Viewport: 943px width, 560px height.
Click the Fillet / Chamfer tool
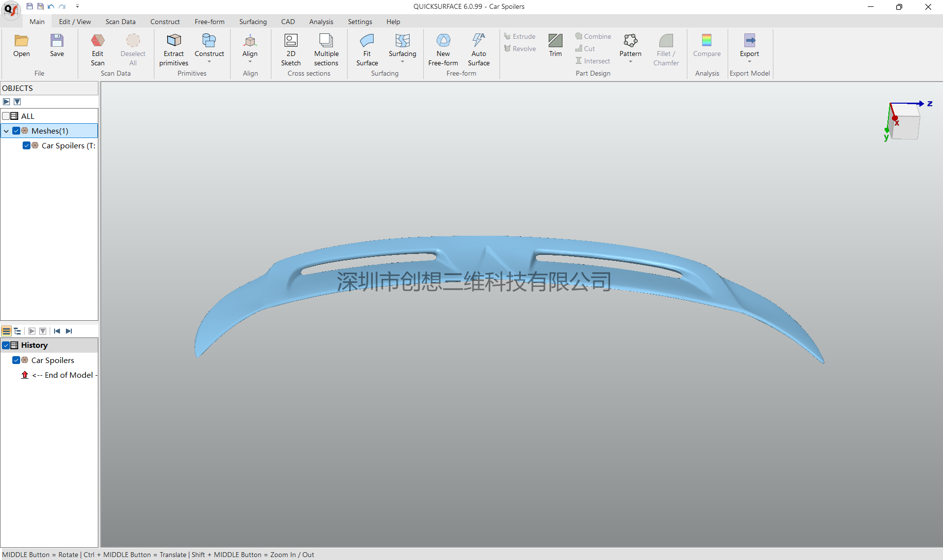coord(666,50)
